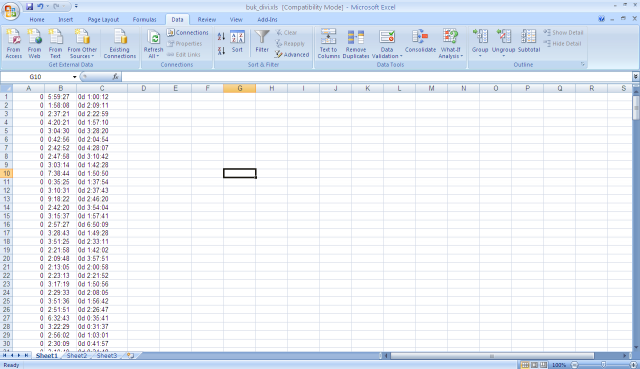The height and width of the screenshot is (369, 640).
Task: Open the Consolidate data tool
Action: coord(420,41)
